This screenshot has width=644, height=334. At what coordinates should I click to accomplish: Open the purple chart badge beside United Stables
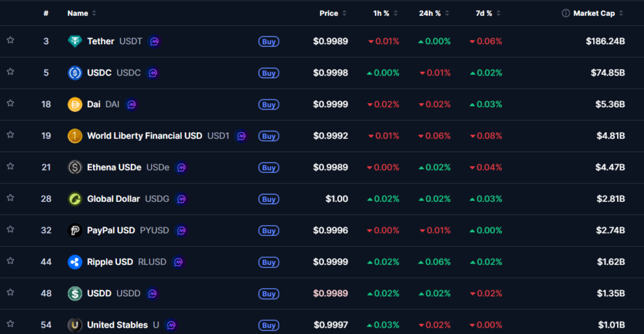[171, 325]
